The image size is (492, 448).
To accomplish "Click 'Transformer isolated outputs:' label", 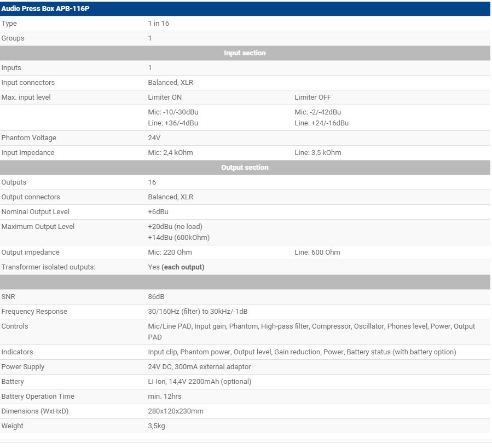I will pos(48,267).
